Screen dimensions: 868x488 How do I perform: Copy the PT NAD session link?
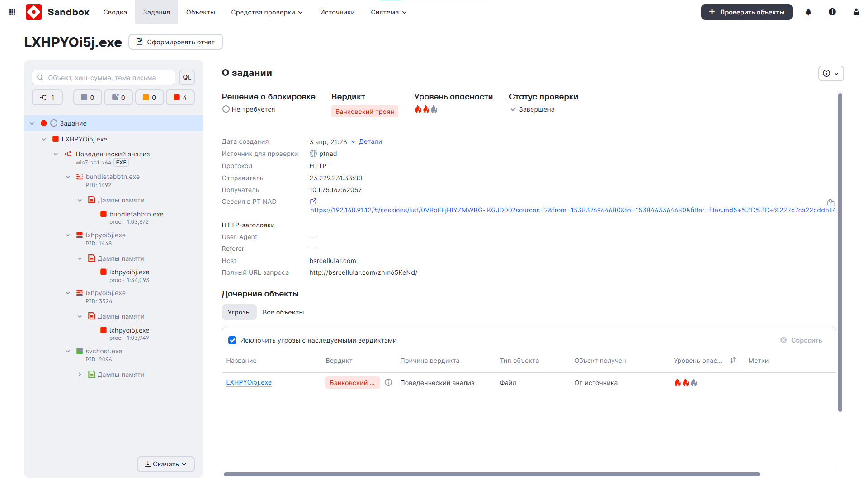coord(830,203)
